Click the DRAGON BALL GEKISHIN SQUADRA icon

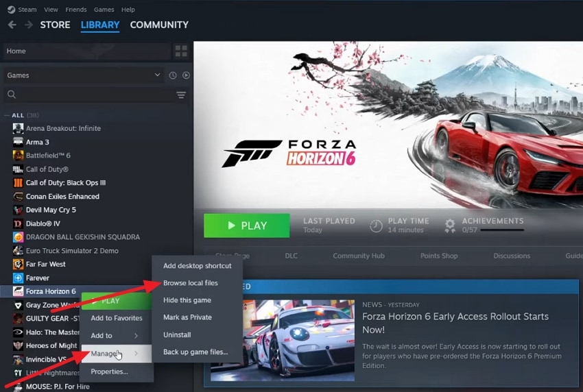tap(18, 237)
